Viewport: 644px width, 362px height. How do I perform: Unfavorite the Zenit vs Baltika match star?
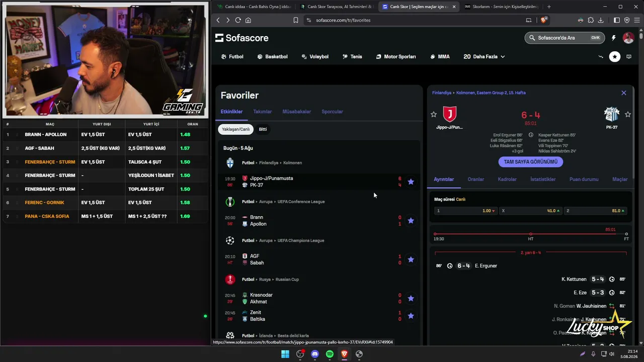tap(411, 316)
